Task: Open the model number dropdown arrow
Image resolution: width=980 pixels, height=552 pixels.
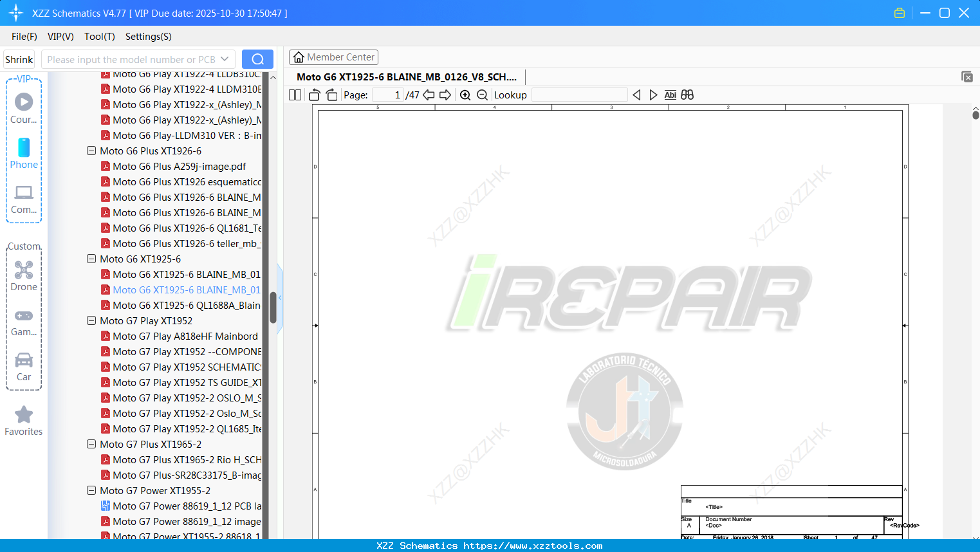Action: tap(225, 59)
